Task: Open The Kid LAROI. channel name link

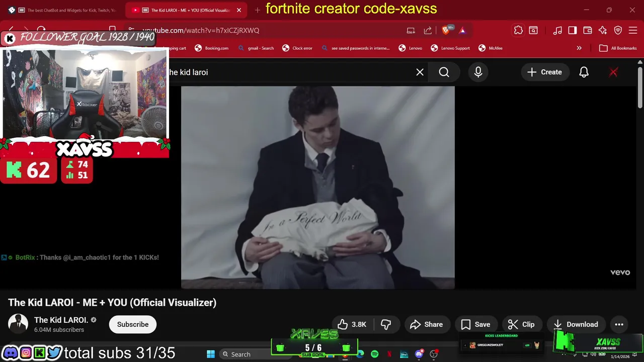Action: pyautogui.click(x=61, y=320)
